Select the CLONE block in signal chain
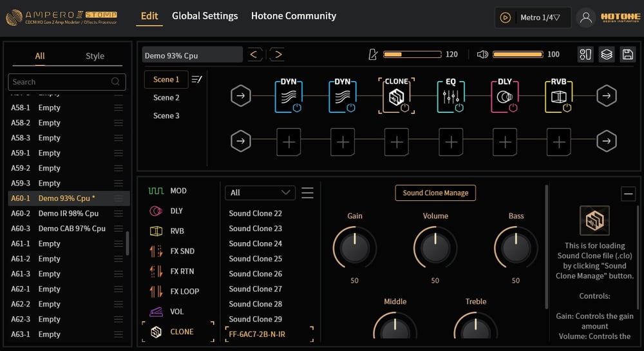The height and width of the screenshot is (351, 644). (x=396, y=96)
